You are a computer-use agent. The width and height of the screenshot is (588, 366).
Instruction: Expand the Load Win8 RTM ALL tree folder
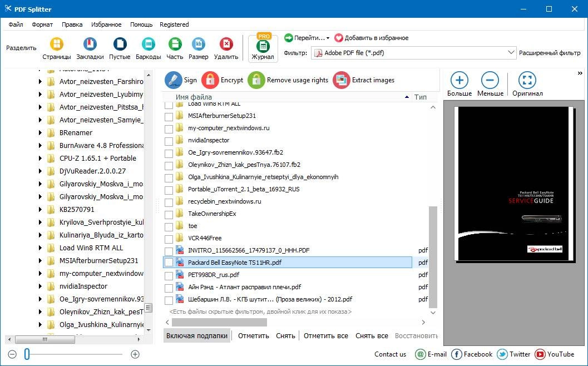pos(40,248)
